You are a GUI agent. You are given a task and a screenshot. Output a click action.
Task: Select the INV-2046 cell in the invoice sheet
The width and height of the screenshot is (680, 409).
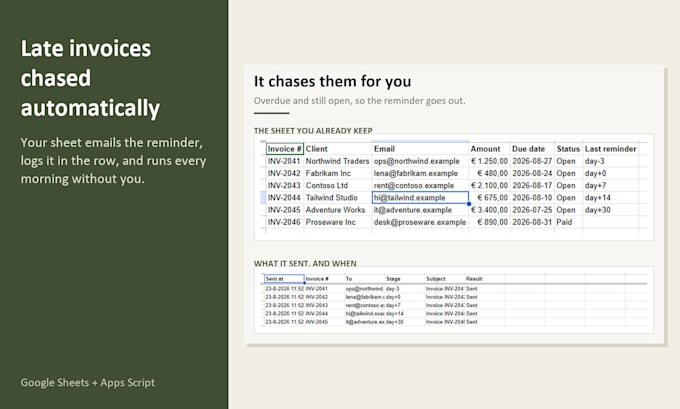[x=284, y=222]
